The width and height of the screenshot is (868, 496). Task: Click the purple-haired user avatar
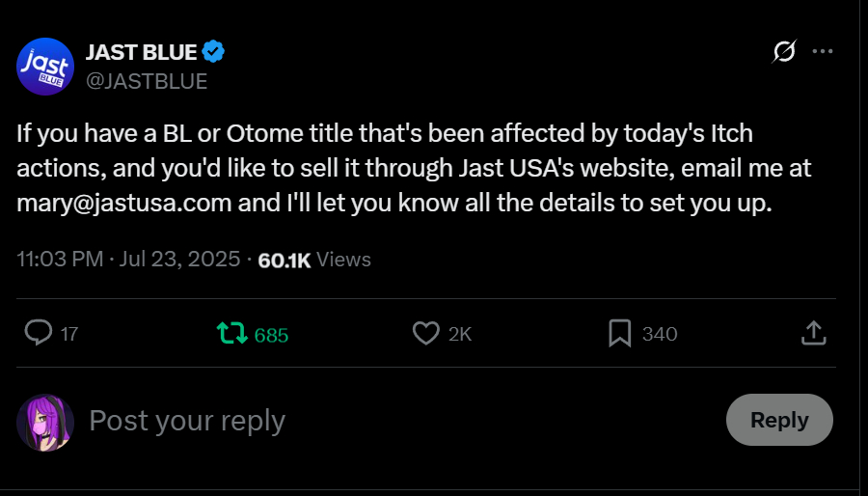45,422
